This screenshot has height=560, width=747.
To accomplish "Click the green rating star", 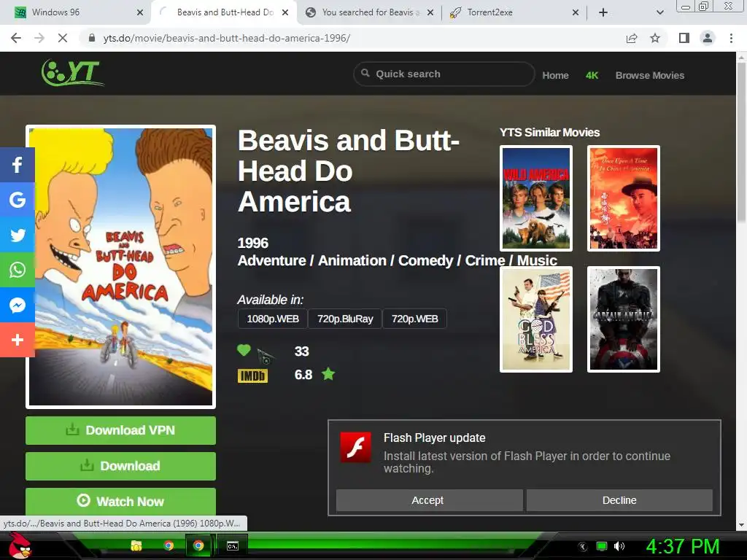I will [328, 374].
